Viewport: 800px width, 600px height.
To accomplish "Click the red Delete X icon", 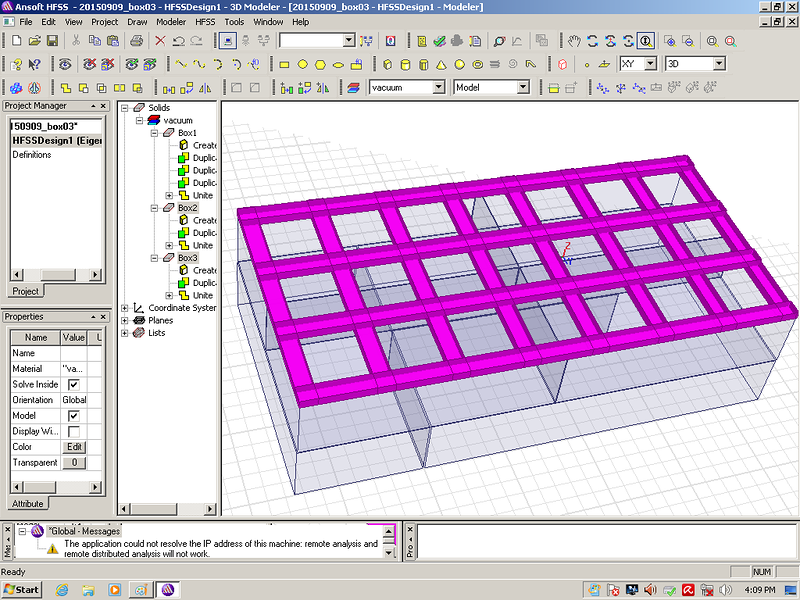I will click(160, 41).
